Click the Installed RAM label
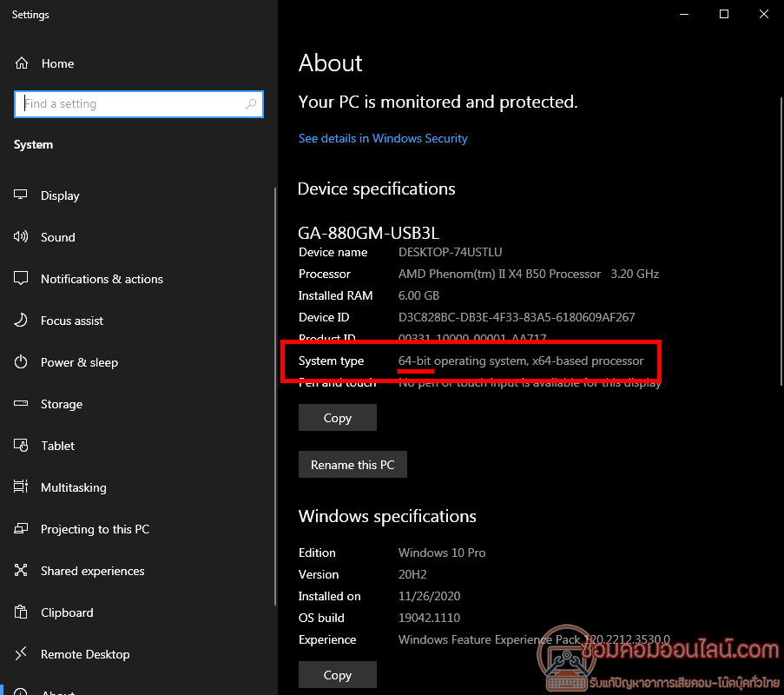The image size is (784, 695). 335,295
